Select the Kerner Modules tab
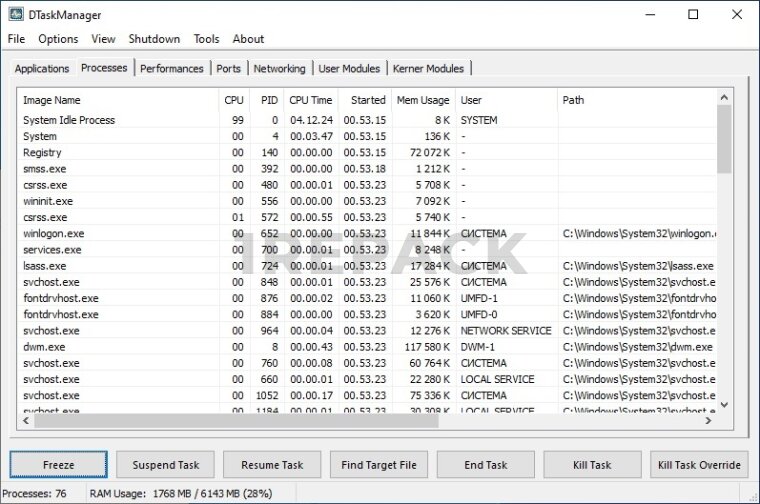This screenshot has width=760, height=504. (x=428, y=69)
